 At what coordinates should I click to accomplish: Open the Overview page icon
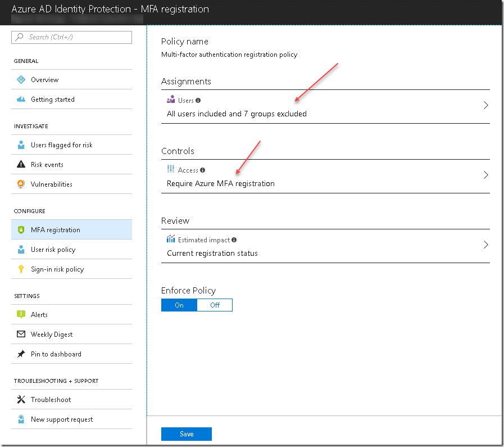20,79
